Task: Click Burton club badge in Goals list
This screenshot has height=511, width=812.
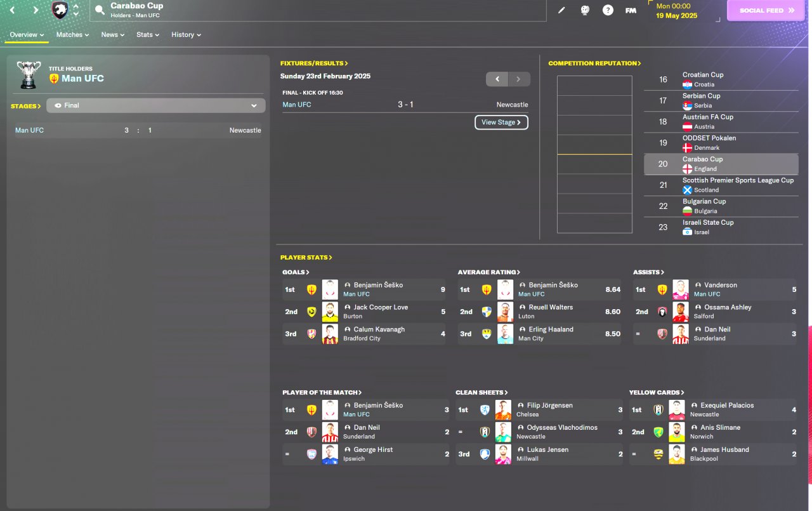Action: [311, 312]
